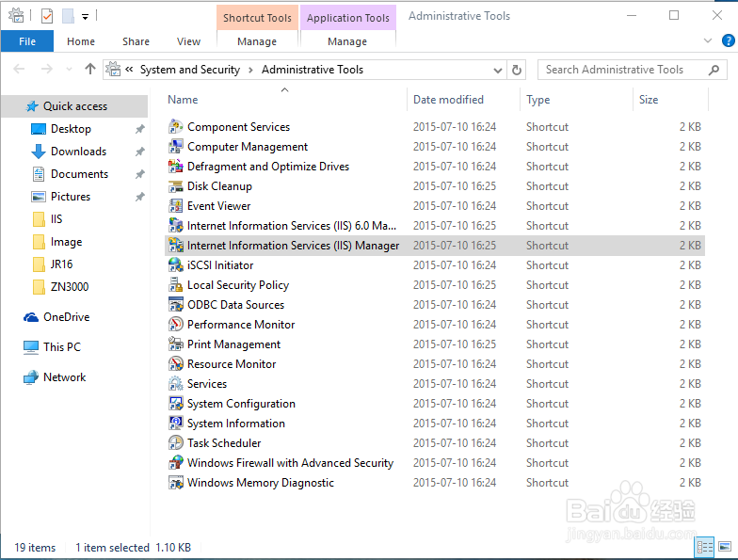Screen dimensions: 738x560
Task: Navigate to System and Security breadcrumb
Action: click(190, 70)
